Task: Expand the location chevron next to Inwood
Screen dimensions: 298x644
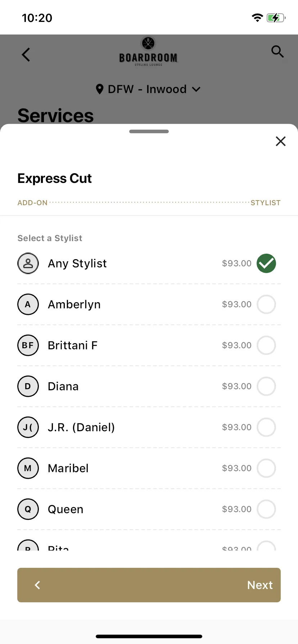Action: (x=196, y=89)
